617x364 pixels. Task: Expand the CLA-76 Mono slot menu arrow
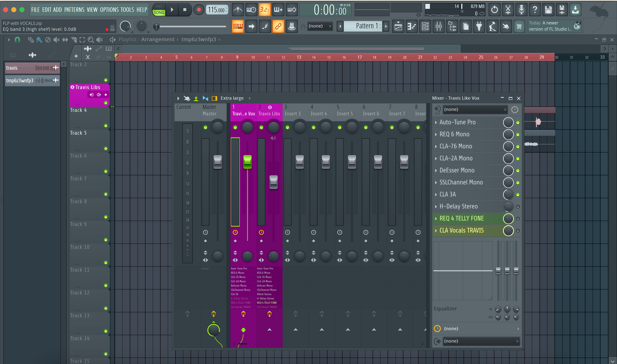click(436, 146)
